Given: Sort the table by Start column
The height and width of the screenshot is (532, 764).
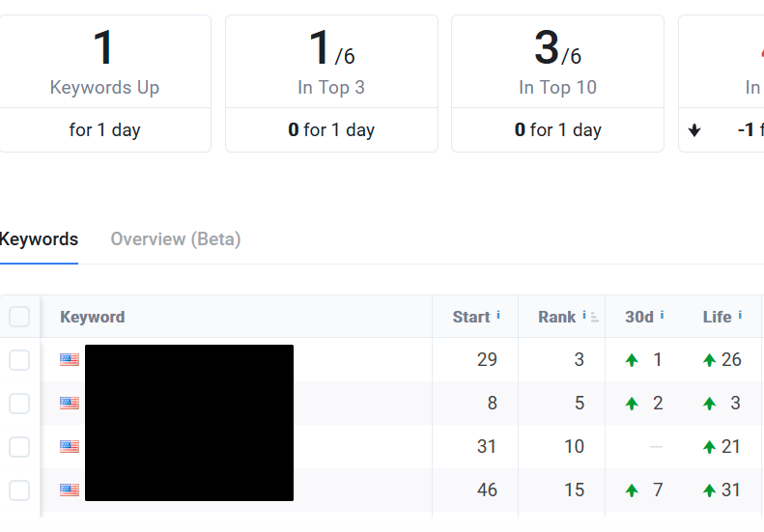Looking at the screenshot, I should (471, 317).
